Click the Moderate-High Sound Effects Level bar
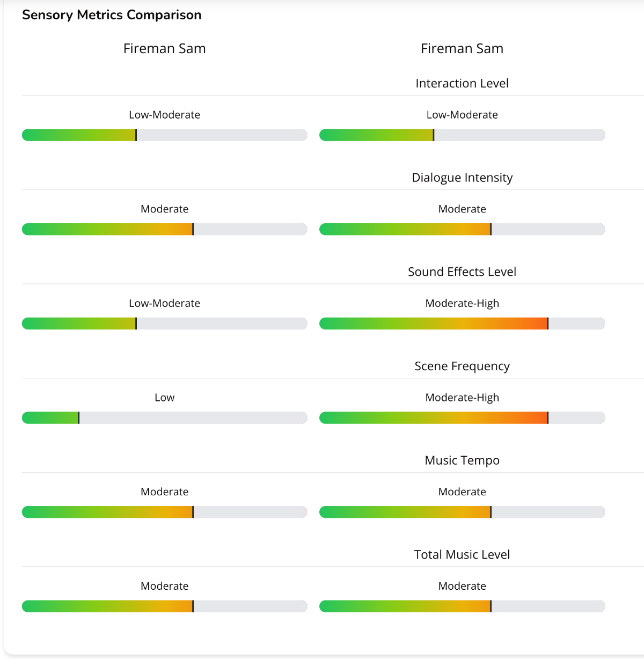 (462, 324)
